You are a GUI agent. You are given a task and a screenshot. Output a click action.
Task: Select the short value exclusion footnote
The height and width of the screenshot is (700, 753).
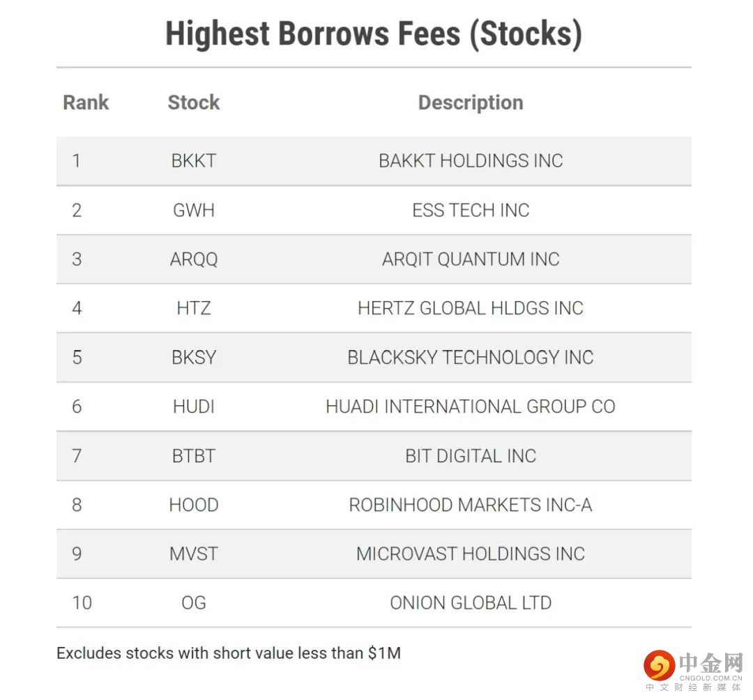pos(229,653)
